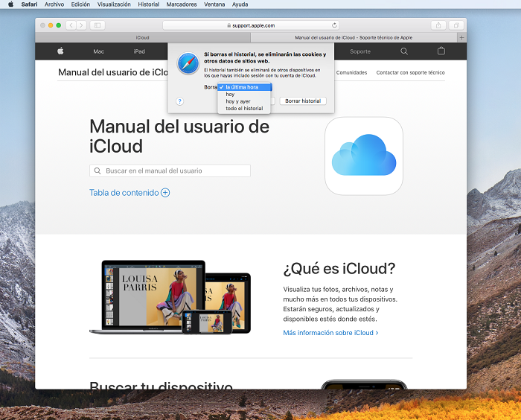521x420 pixels.
Task: Choose 'hoy y ayer' from the list
Action: tap(238, 101)
